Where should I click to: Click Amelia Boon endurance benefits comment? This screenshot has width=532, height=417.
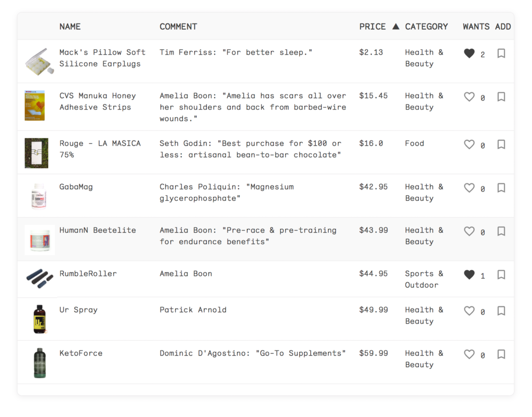point(248,236)
